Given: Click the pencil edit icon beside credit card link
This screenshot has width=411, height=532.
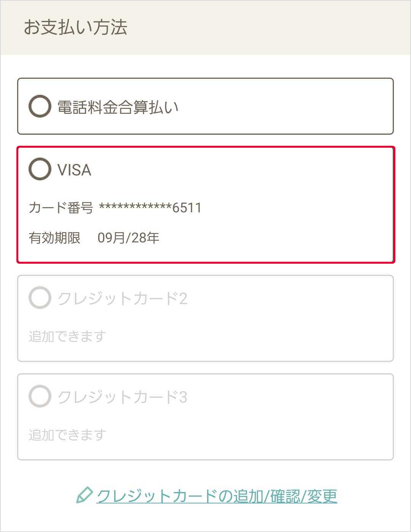Looking at the screenshot, I should coord(84,495).
